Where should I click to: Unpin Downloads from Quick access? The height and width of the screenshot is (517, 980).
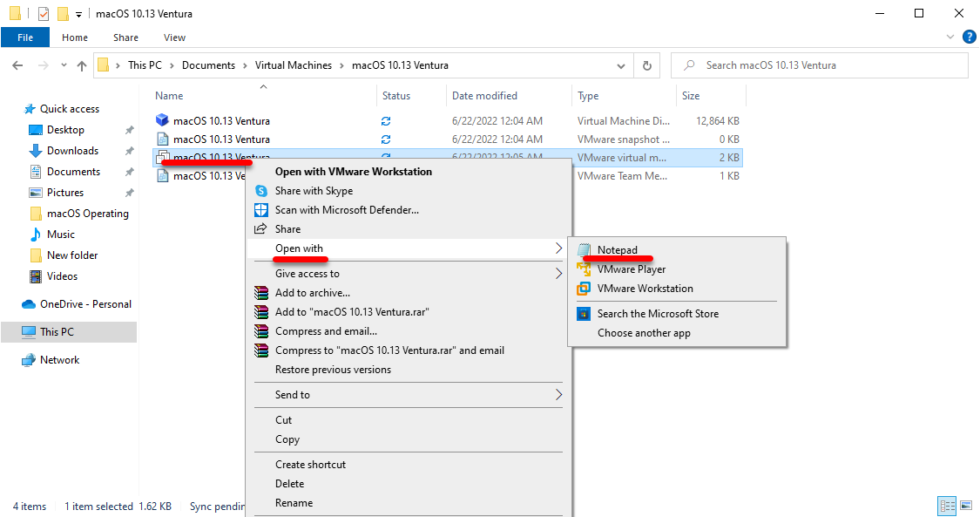(128, 150)
